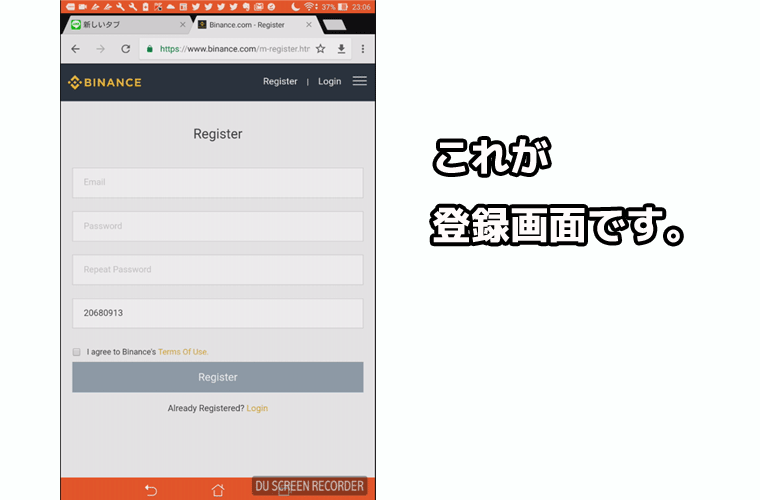This screenshot has width=760, height=500.
Task: Focus the Email input field
Action: pos(218,183)
